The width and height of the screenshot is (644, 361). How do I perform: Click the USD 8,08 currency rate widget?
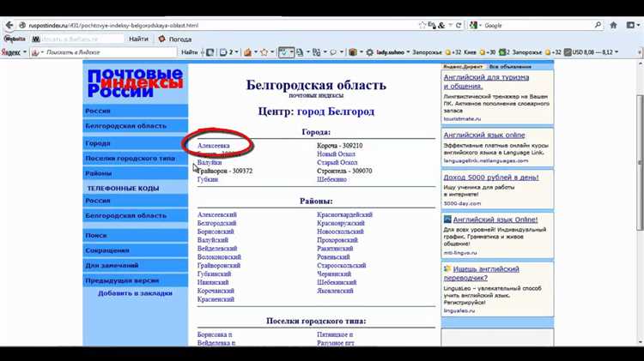588,52
